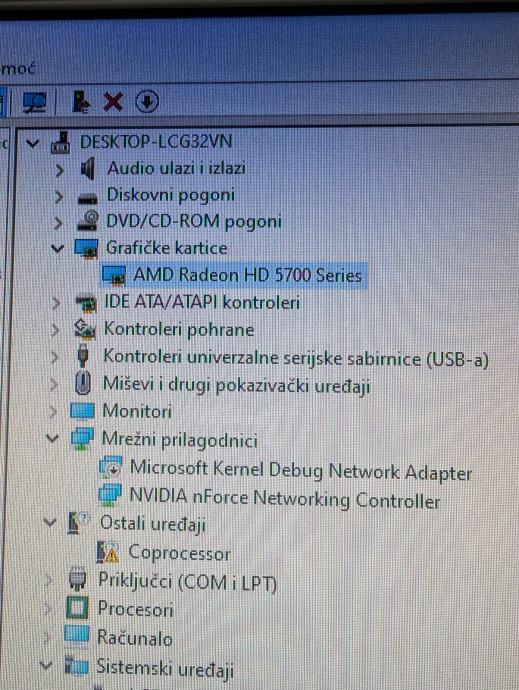Viewport: 519px width, 690px height.
Task: Select Microsoft Kernel Debug Network Adapter
Action: 301,470
